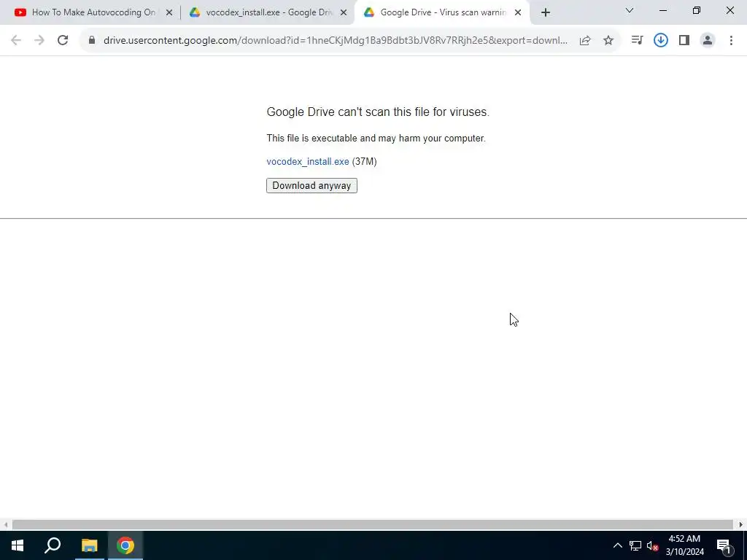Go back to the previous page

click(16, 41)
